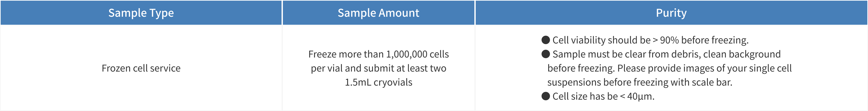Click the 'Freeze more than' line of text

point(346,54)
